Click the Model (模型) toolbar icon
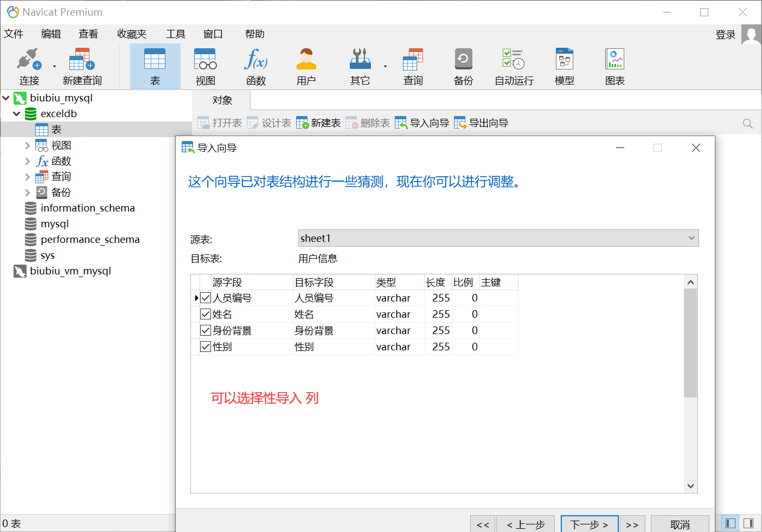This screenshot has height=532, width=762. (x=565, y=66)
